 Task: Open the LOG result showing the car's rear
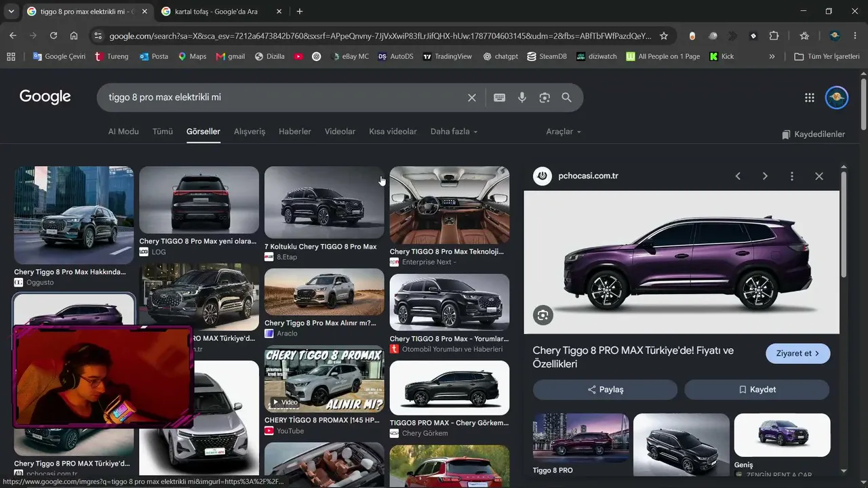coord(199,200)
